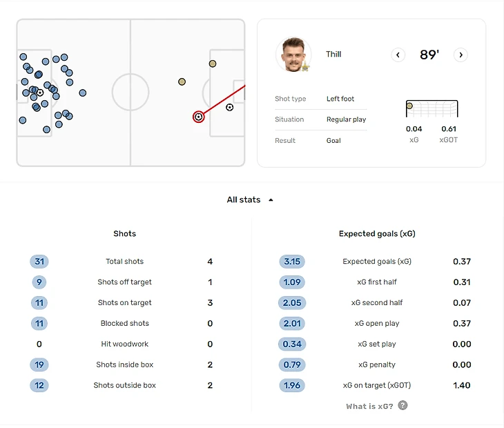Open Thill's player photo
The image size is (504, 428).
293,54
